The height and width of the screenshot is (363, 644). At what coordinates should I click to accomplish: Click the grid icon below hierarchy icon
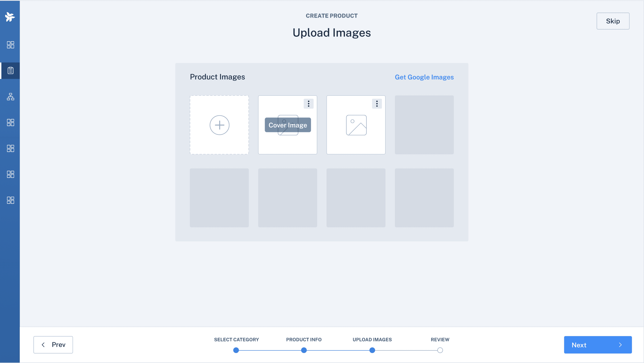coord(10,122)
